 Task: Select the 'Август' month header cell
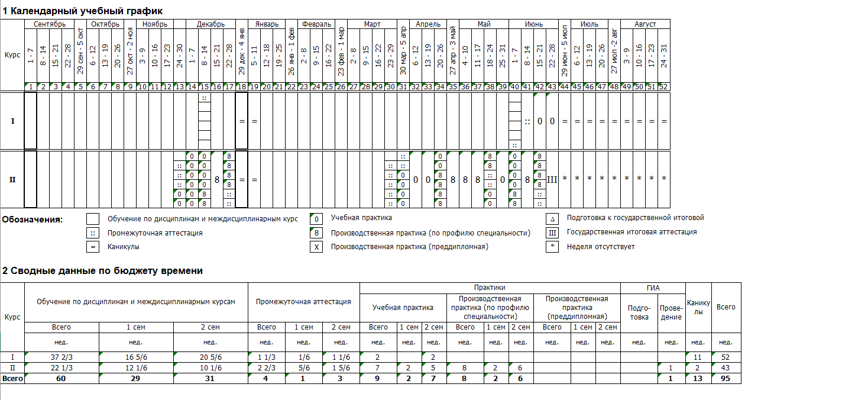645,24
